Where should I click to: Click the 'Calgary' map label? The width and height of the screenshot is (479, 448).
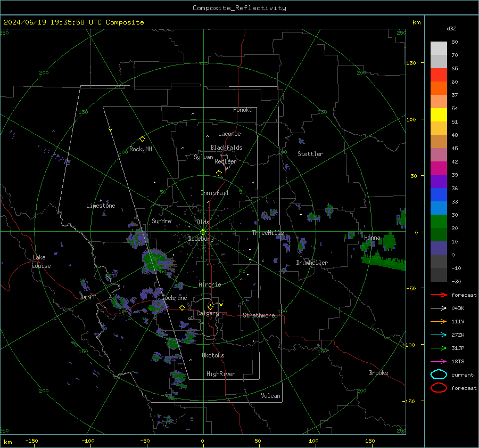208,313
